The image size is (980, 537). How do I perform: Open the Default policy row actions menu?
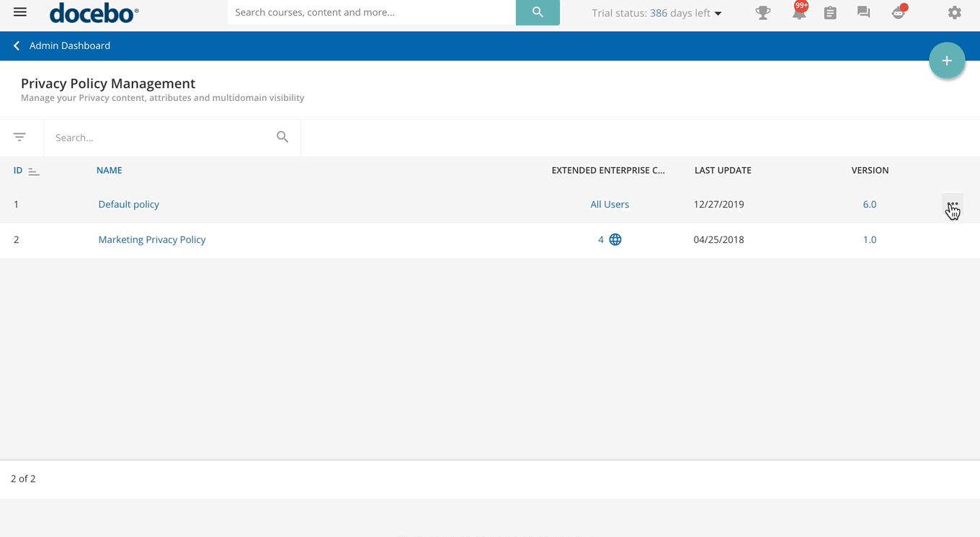pyautogui.click(x=952, y=205)
